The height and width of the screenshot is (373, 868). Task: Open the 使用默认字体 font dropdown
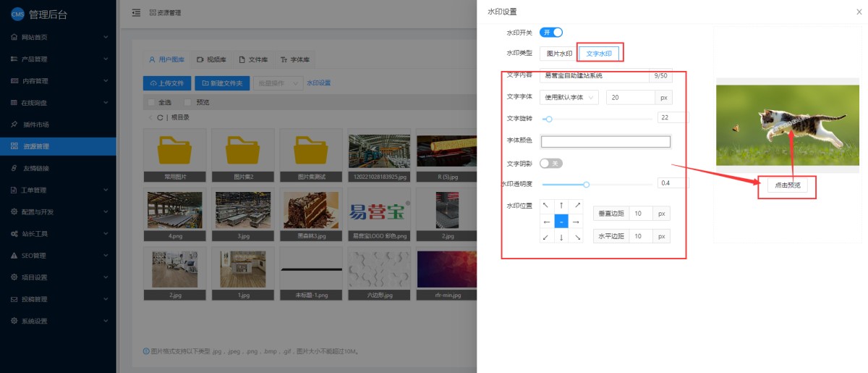point(569,97)
